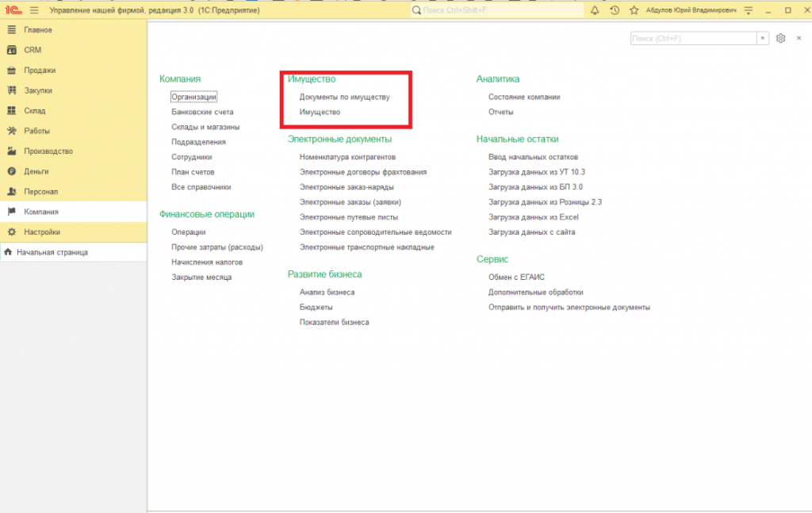Open Закрытие месяца link

point(201,277)
